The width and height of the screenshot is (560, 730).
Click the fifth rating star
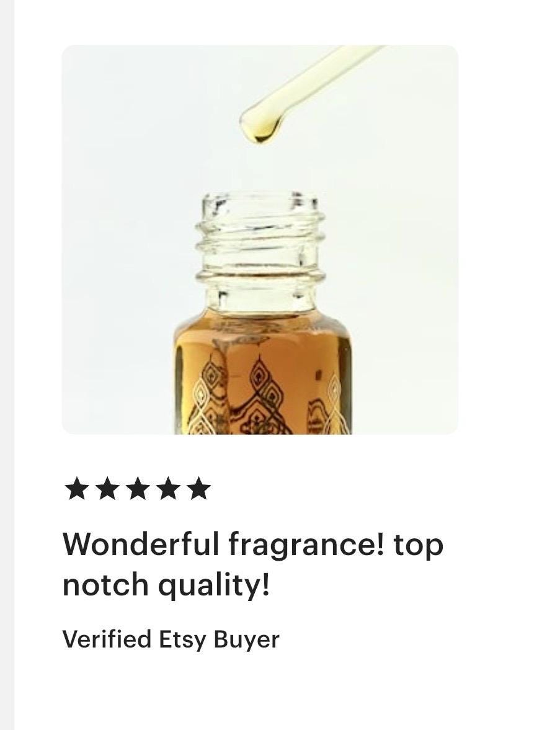tap(199, 489)
